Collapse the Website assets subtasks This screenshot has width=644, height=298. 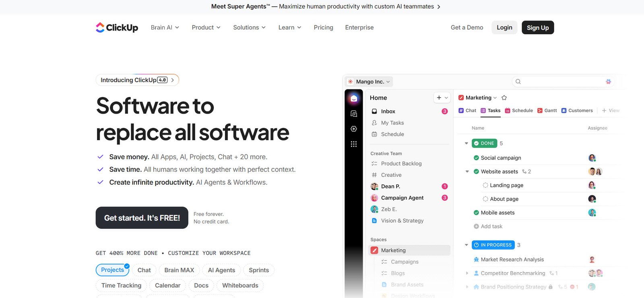(467, 172)
